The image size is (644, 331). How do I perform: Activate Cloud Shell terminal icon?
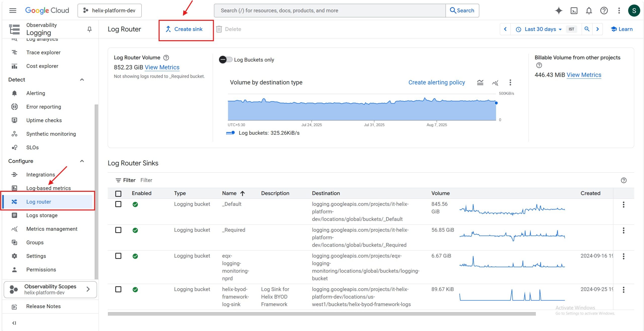point(574,11)
